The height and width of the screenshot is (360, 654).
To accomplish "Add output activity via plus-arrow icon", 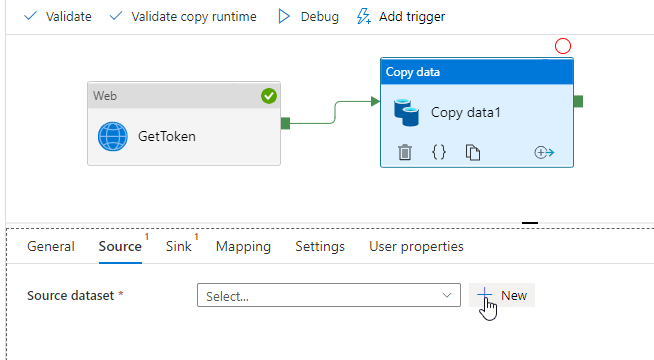I will pyautogui.click(x=544, y=152).
